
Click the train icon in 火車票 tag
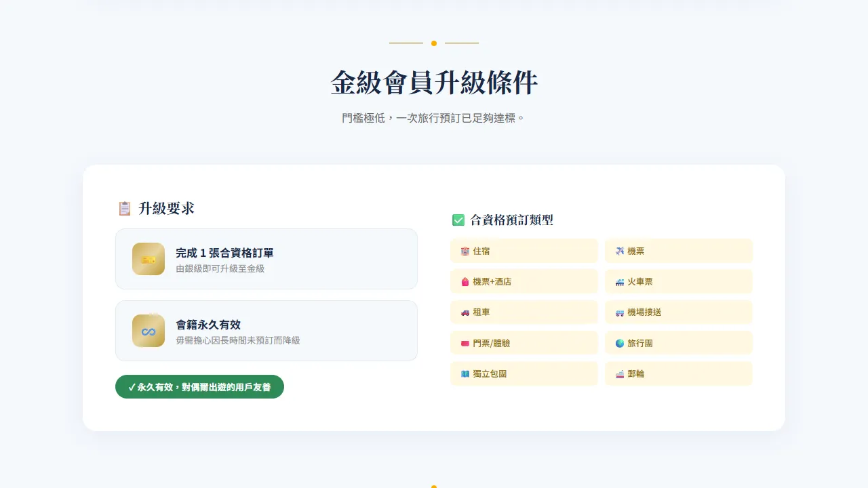pos(619,282)
